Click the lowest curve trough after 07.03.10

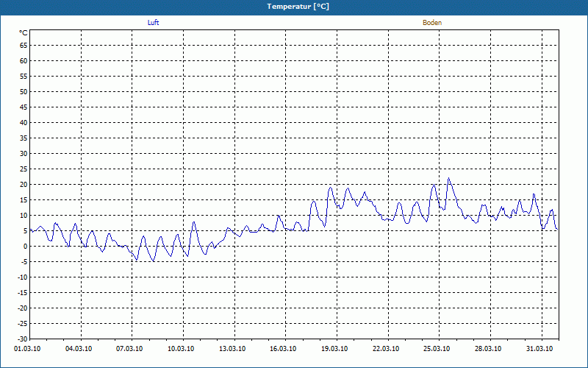154,261
